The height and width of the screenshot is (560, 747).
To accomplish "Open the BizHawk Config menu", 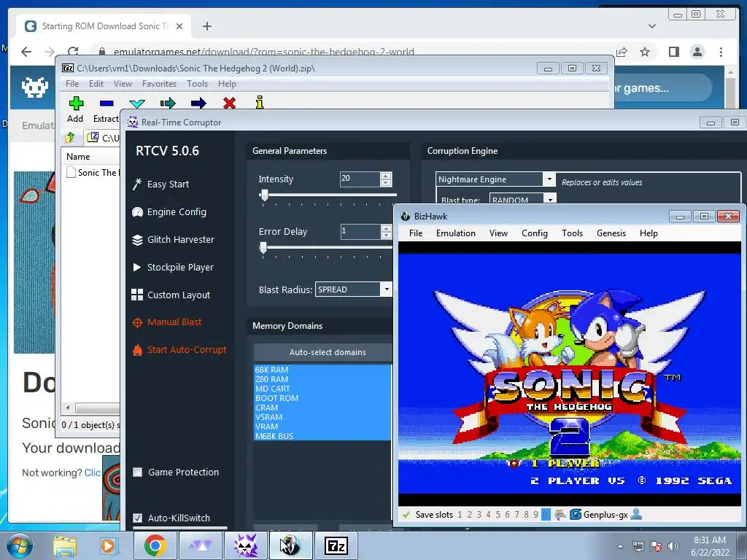I will pyautogui.click(x=535, y=233).
